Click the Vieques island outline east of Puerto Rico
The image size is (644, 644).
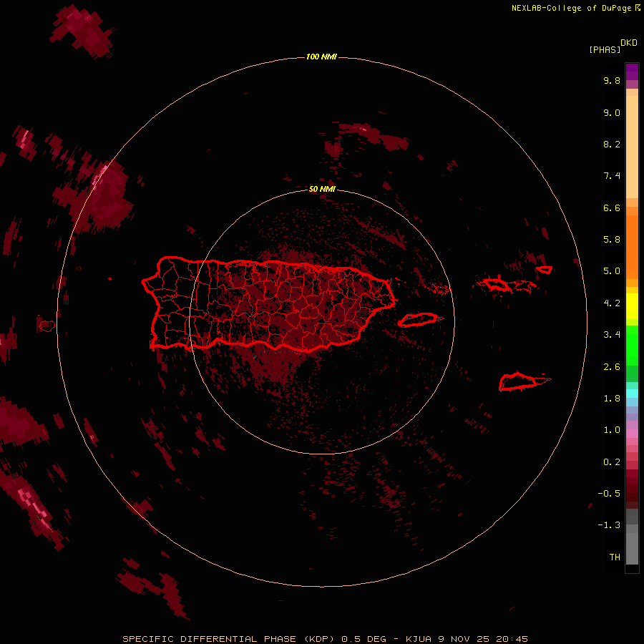coord(418,320)
